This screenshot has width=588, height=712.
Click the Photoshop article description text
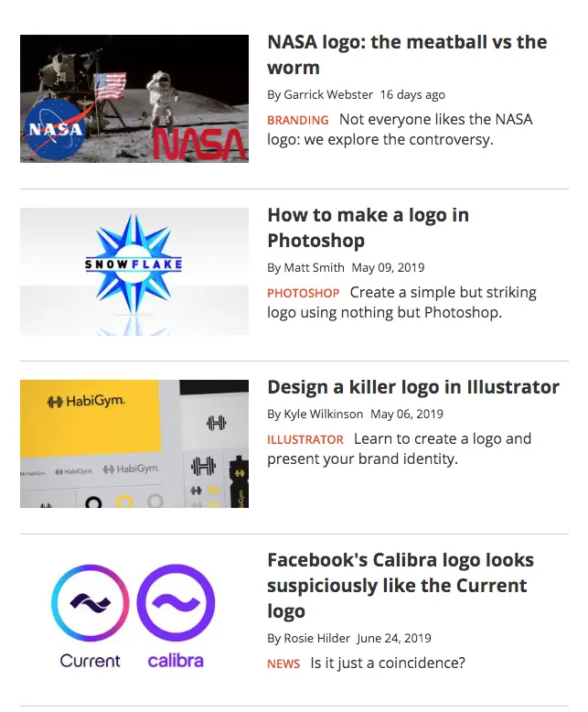tap(402, 302)
